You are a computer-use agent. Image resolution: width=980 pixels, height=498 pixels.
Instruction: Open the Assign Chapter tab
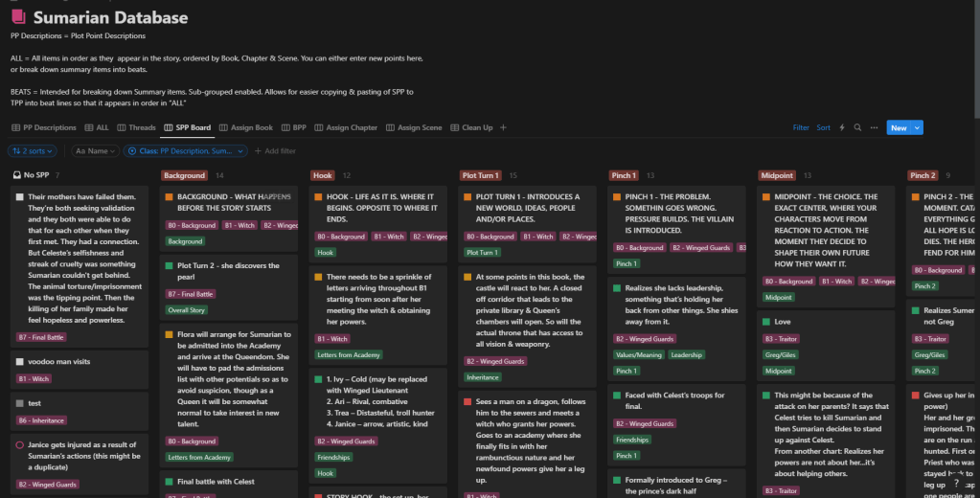[x=346, y=127]
